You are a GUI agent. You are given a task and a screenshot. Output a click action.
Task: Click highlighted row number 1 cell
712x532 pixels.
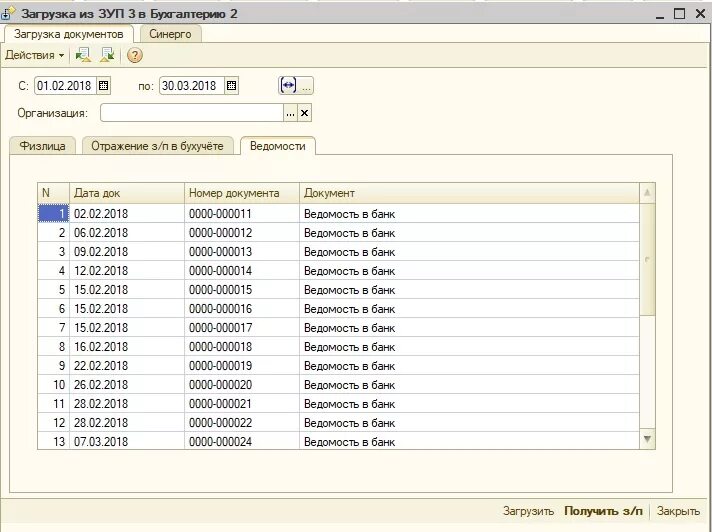tap(54, 213)
